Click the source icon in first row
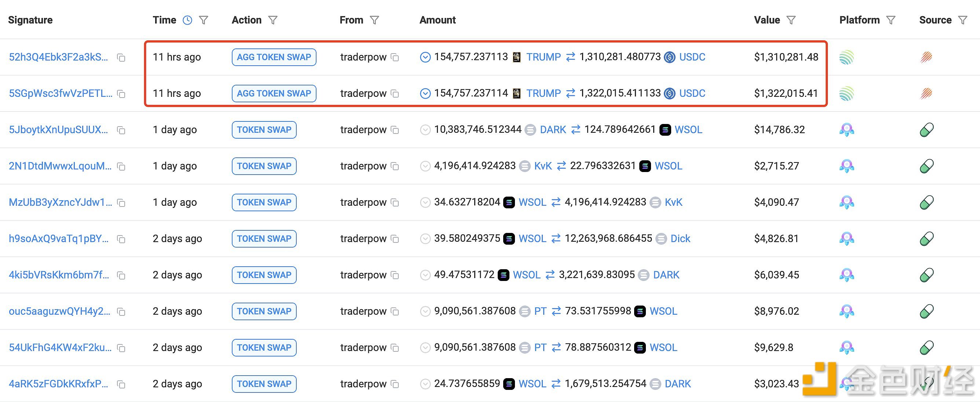Image resolution: width=980 pixels, height=402 pixels. point(926,57)
